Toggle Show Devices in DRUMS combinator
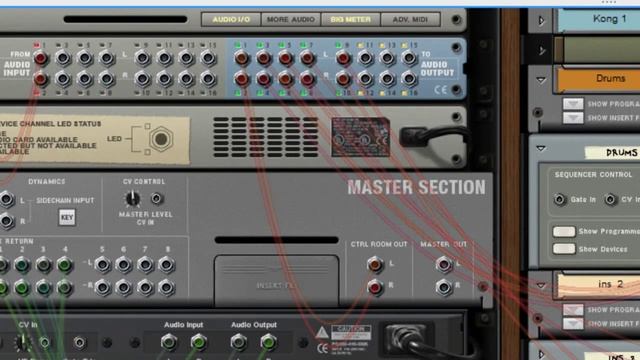Viewport: 640px width, 360px height. pos(564,249)
